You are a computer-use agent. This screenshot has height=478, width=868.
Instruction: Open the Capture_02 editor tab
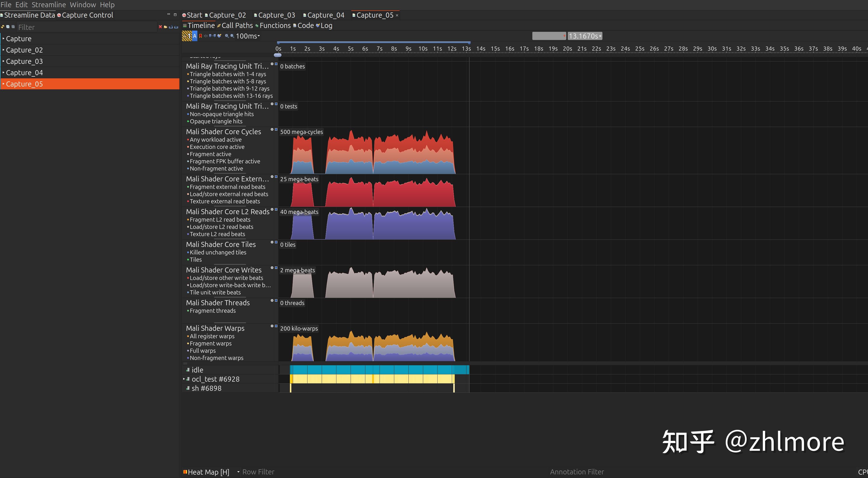(227, 15)
